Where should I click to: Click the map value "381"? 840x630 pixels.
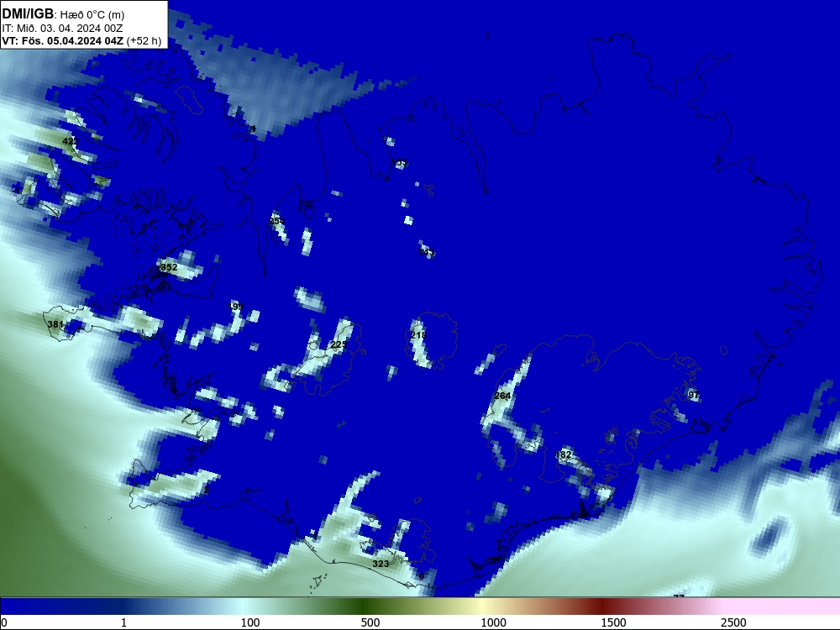tap(55, 324)
